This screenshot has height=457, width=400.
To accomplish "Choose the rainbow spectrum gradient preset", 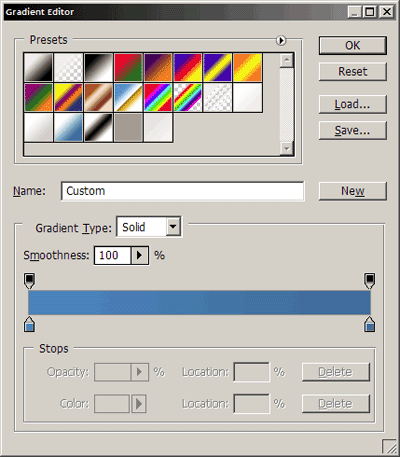I will [158, 97].
